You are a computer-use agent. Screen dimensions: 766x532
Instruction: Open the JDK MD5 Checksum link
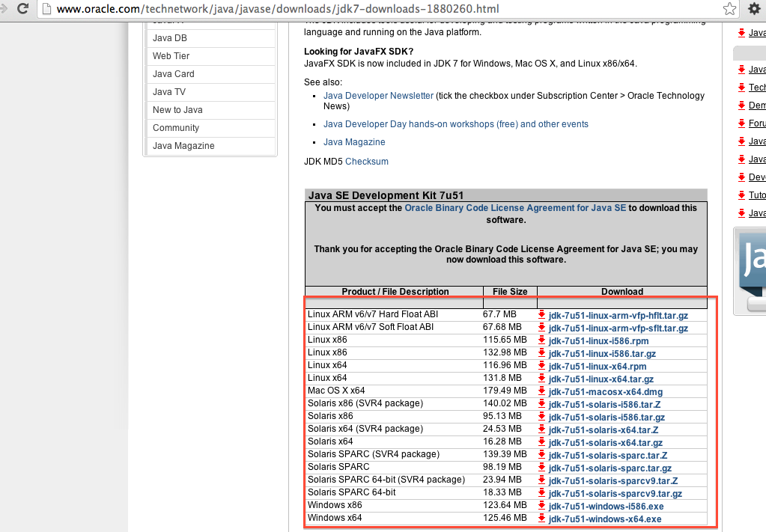pyautogui.click(x=367, y=162)
